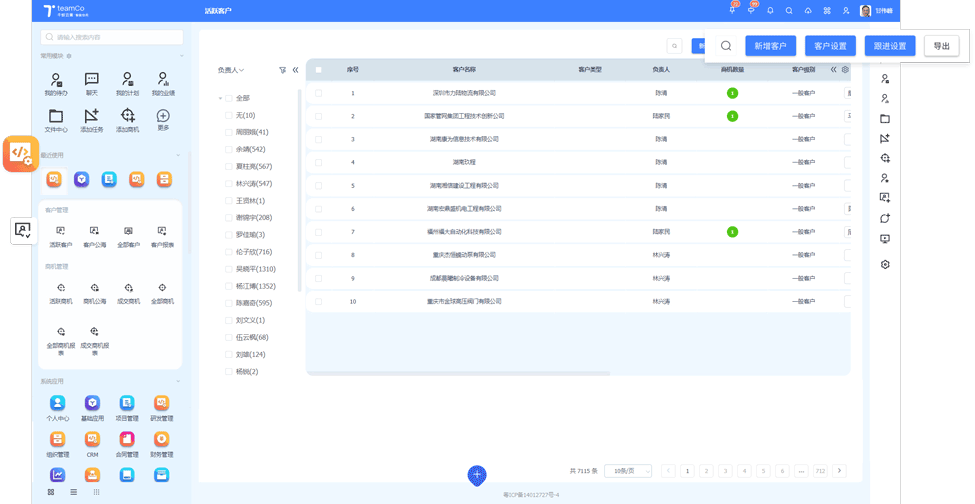The image size is (975, 504).
Task: Open 财务管理 in system applications
Action: [161, 443]
